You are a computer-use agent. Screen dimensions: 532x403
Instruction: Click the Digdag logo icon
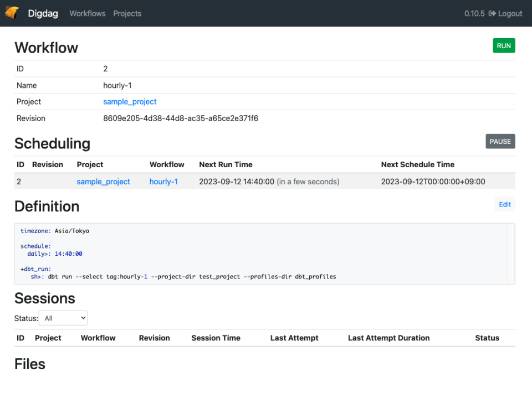click(x=12, y=13)
